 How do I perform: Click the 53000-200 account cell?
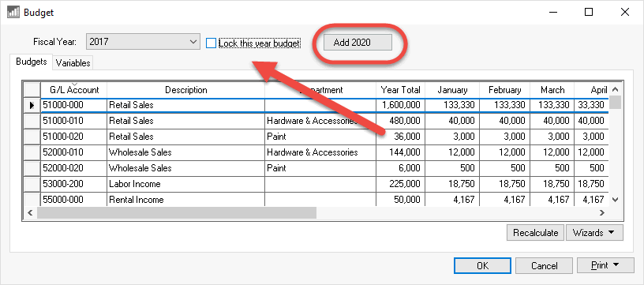[x=74, y=184]
